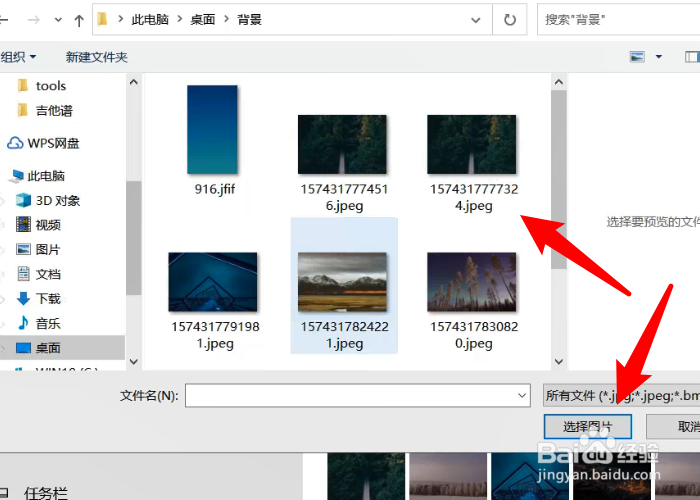Open the recent locations chevron in navigation
This screenshot has height=500, width=700.
58,20
